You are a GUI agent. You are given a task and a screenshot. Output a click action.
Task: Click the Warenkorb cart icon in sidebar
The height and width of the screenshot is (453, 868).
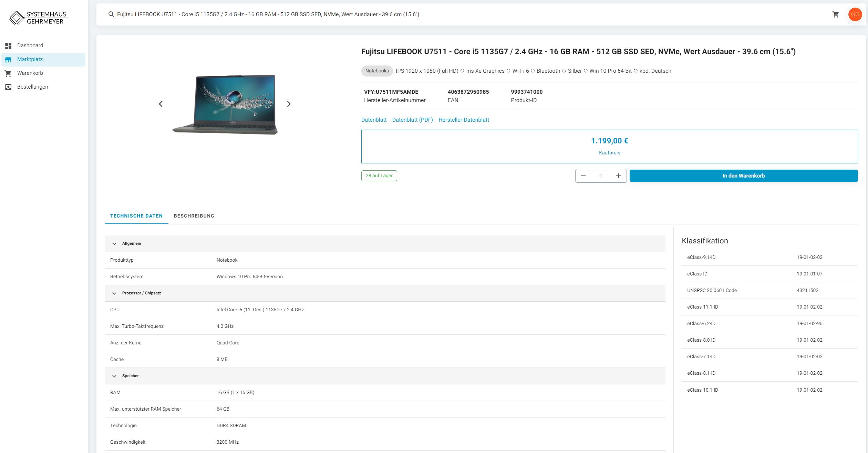(x=8, y=73)
